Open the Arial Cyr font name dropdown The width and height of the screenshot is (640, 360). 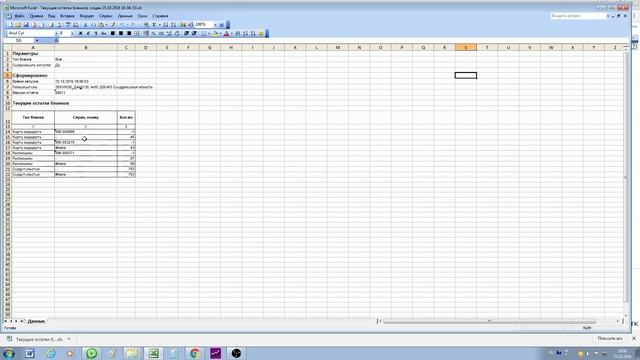tap(56, 33)
